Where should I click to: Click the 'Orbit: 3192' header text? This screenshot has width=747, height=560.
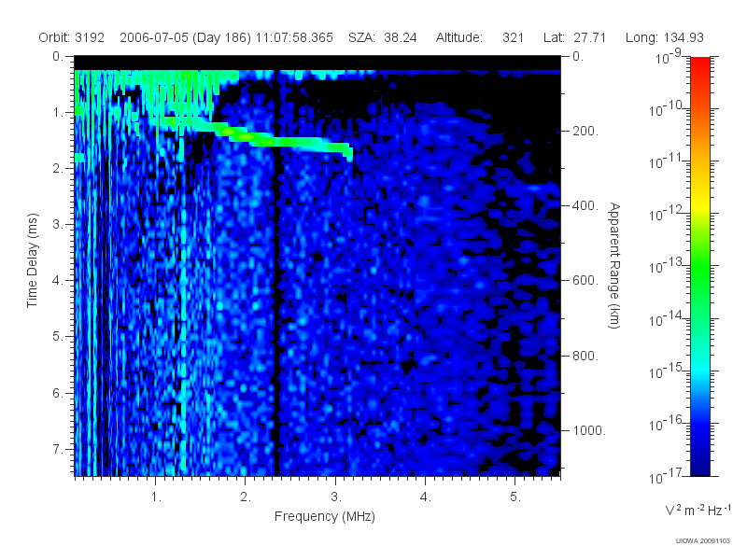[72, 37]
